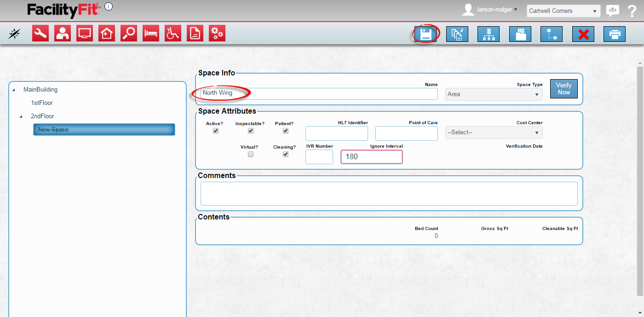This screenshot has width=644, height=317.
Task: Click the red X delete button
Action: click(x=583, y=34)
